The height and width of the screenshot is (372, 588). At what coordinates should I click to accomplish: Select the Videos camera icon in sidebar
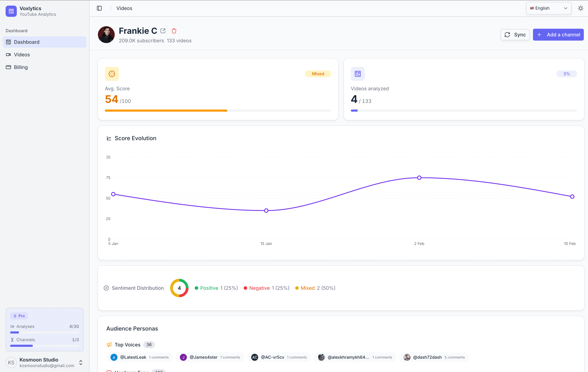tap(9, 54)
